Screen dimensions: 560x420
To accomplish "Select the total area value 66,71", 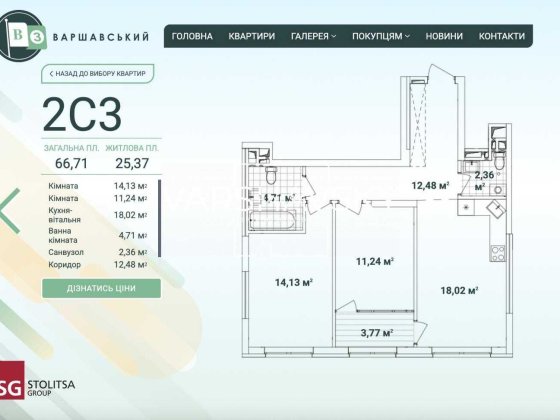I will (71, 163).
